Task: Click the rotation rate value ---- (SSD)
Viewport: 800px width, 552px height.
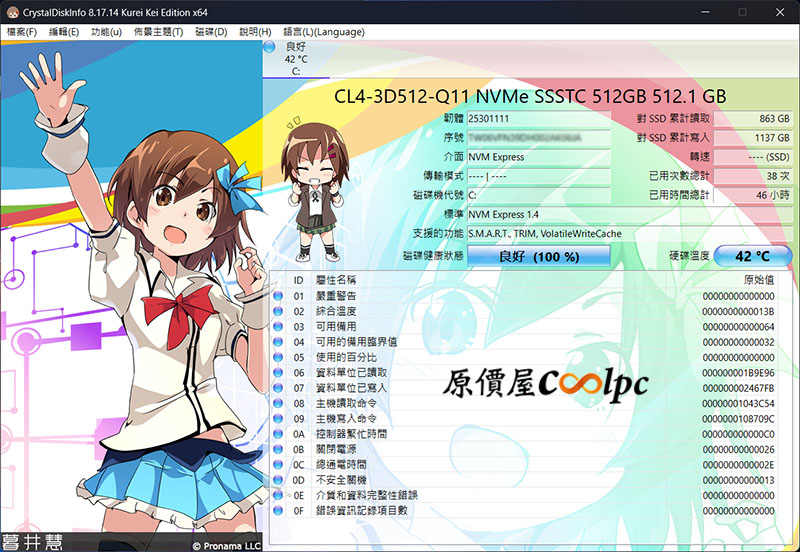Action: 753,157
